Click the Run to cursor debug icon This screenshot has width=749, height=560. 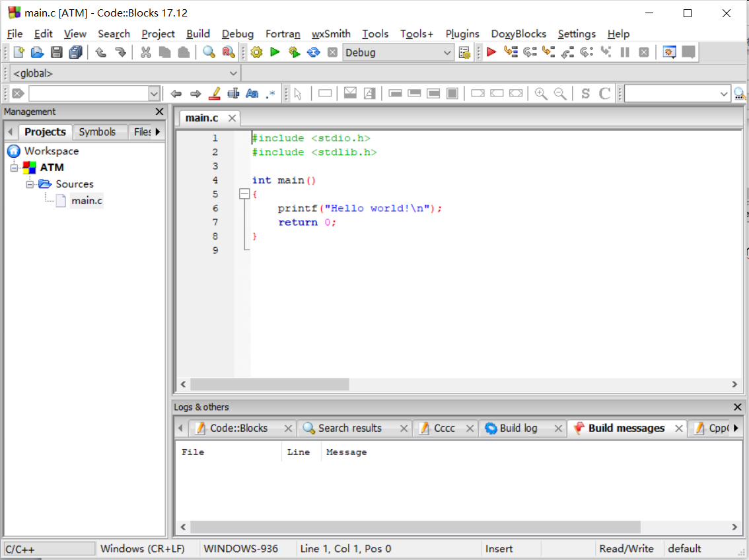[x=511, y=52]
